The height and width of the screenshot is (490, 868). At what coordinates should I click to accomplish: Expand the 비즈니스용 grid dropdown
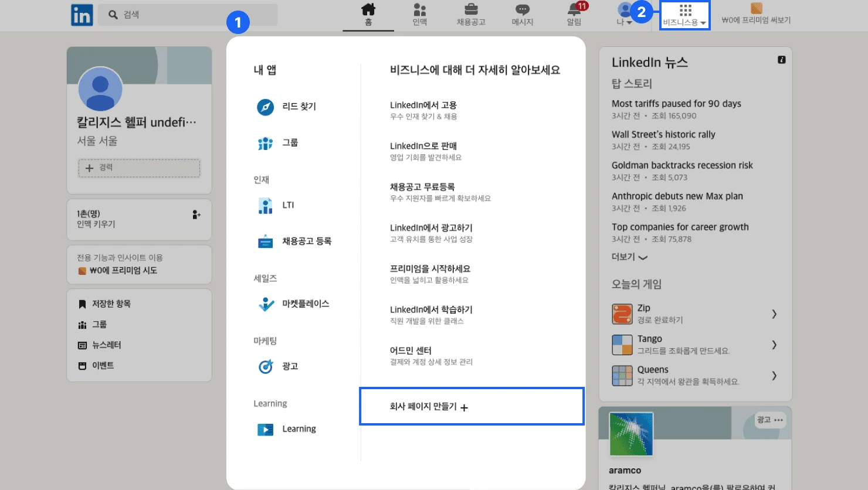pos(684,15)
